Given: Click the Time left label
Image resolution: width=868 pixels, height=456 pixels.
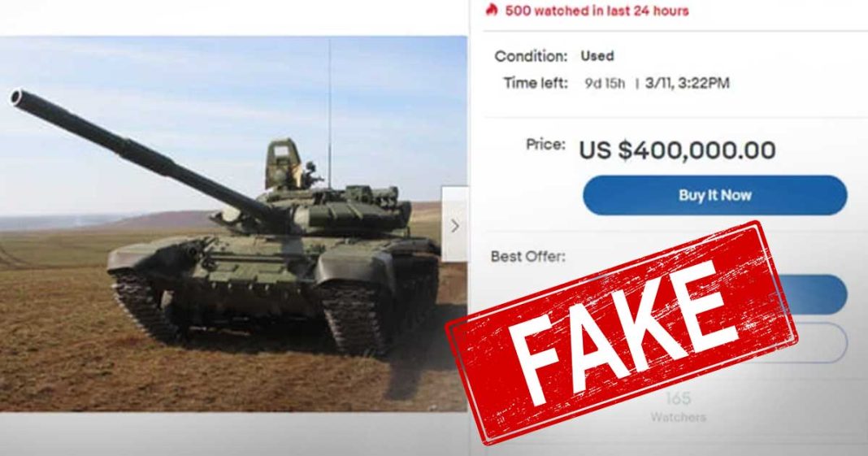Looking at the screenshot, I should pos(536,84).
